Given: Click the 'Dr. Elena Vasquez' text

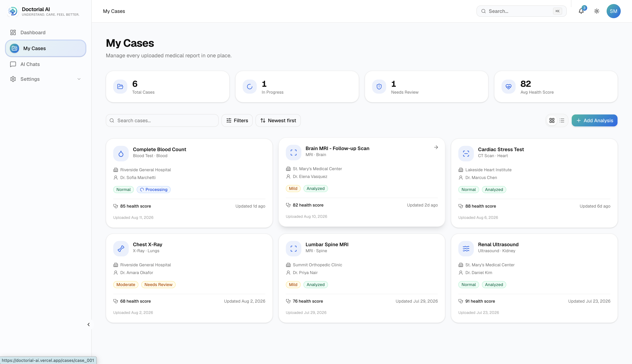Looking at the screenshot, I should (x=310, y=177).
